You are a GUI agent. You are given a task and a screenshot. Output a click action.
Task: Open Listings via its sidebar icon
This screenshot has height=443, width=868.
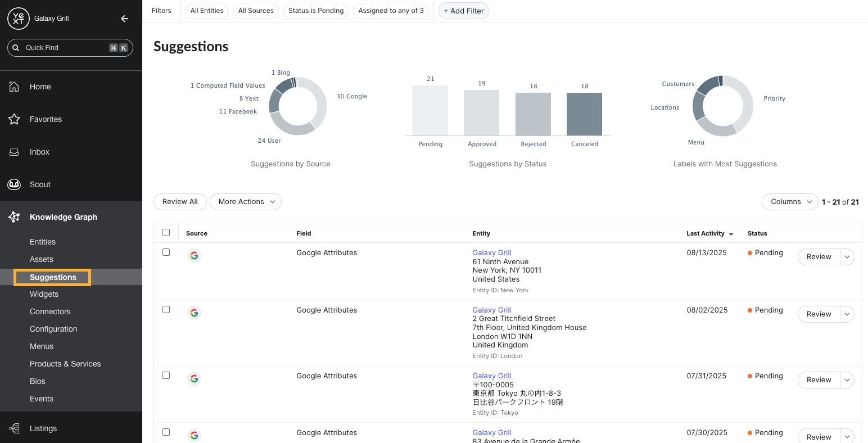point(15,428)
